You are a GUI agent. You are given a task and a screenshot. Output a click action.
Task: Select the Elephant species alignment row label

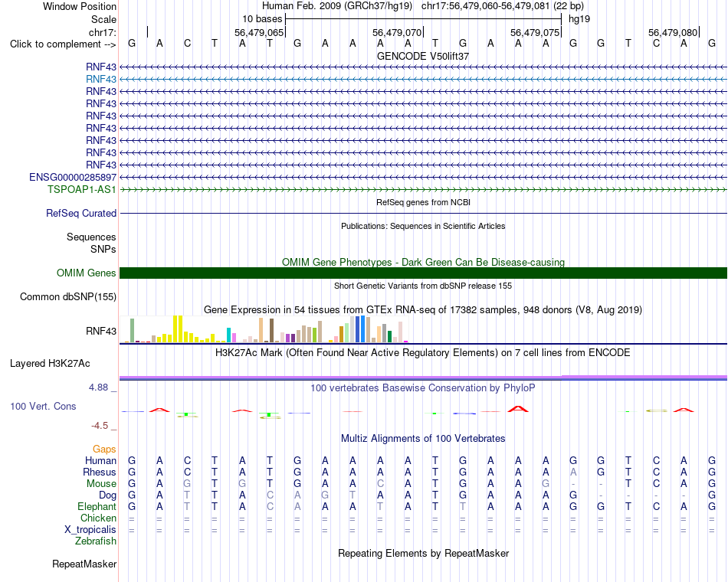pyautogui.click(x=97, y=506)
